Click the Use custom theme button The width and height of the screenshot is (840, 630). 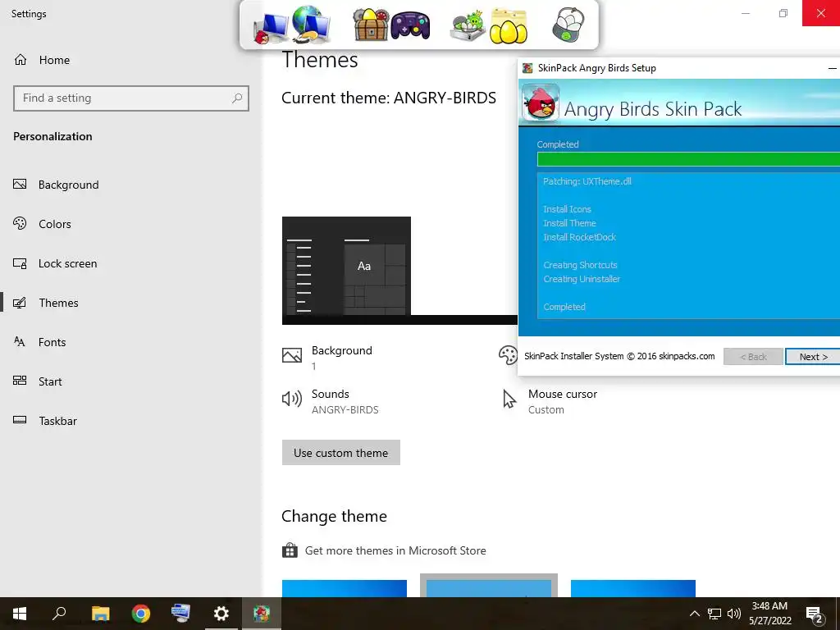tap(340, 453)
